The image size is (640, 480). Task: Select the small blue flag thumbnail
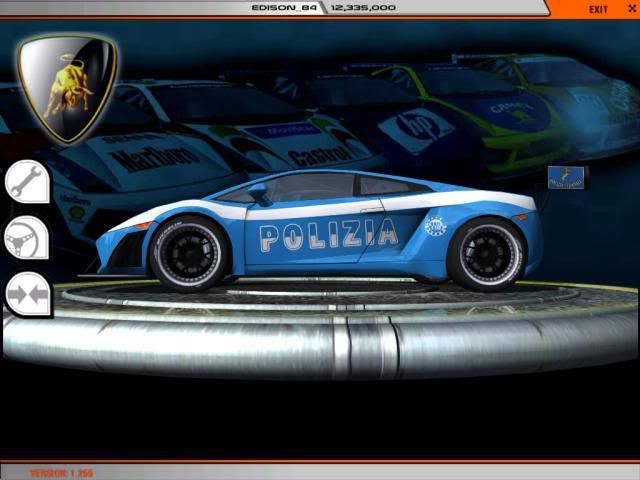[x=566, y=178]
